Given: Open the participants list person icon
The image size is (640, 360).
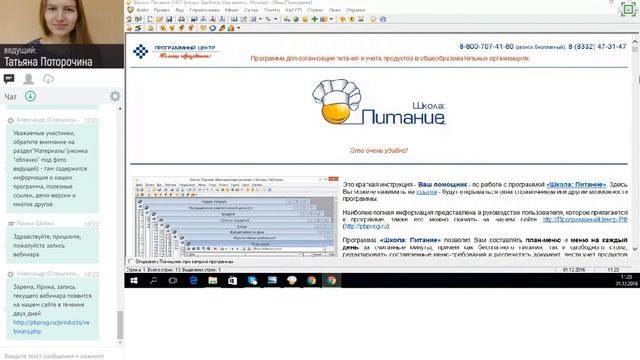Looking at the screenshot, I should tap(28, 78).
